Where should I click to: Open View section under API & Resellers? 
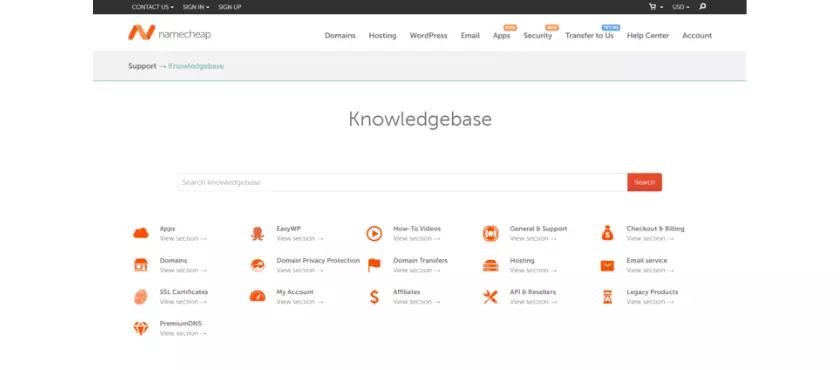click(533, 301)
